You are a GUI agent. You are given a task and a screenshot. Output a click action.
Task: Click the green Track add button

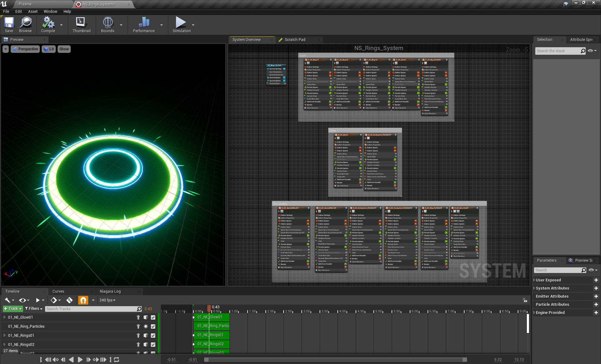13,309
